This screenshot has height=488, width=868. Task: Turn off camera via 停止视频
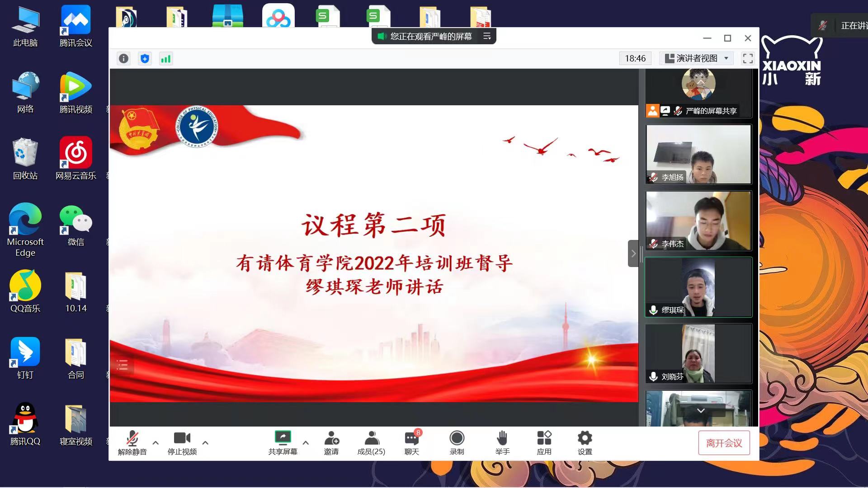click(x=182, y=443)
